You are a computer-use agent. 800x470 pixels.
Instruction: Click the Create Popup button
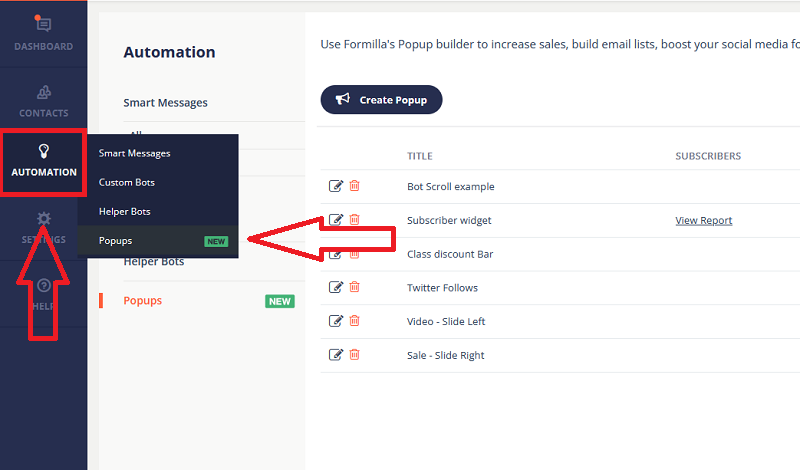tap(381, 100)
